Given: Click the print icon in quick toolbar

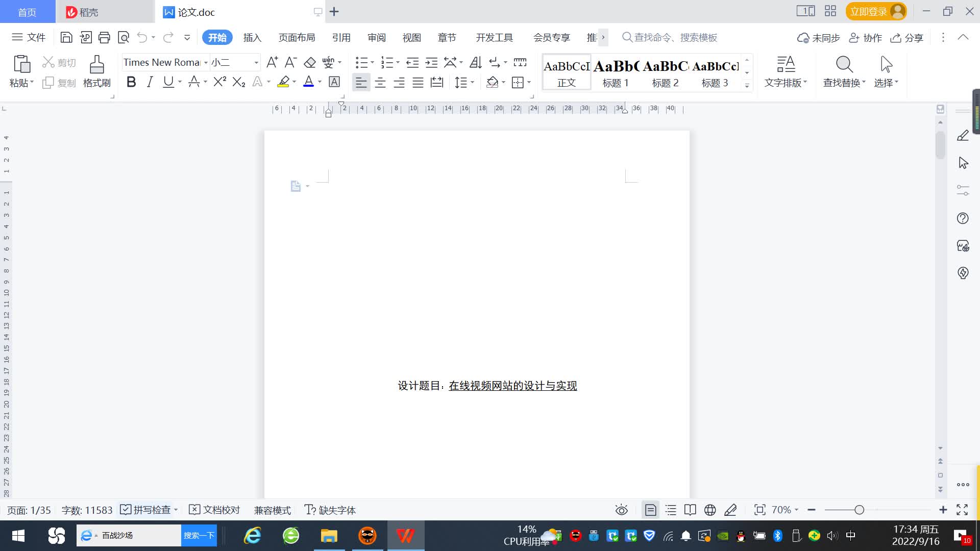Looking at the screenshot, I should [104, 37].
